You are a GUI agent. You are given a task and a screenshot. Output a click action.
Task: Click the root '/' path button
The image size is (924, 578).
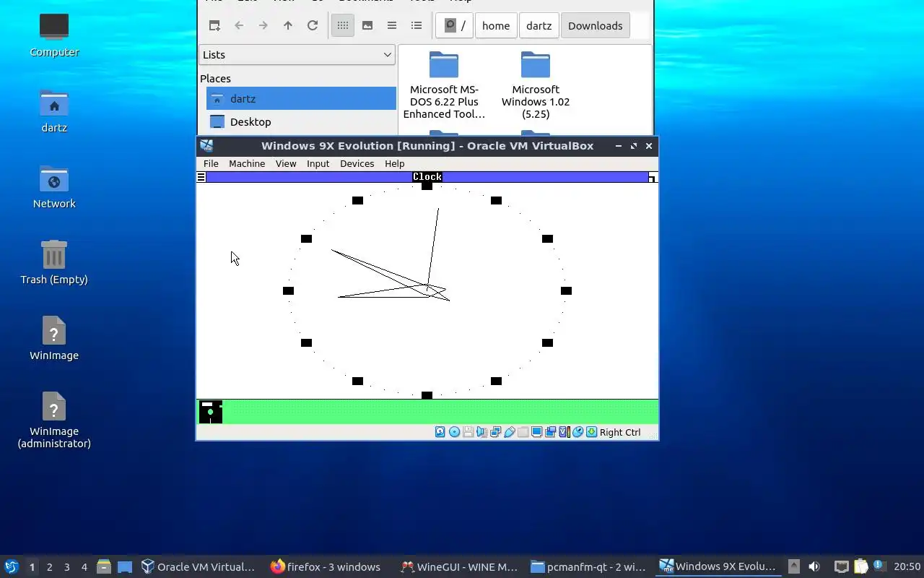point(454,25)
